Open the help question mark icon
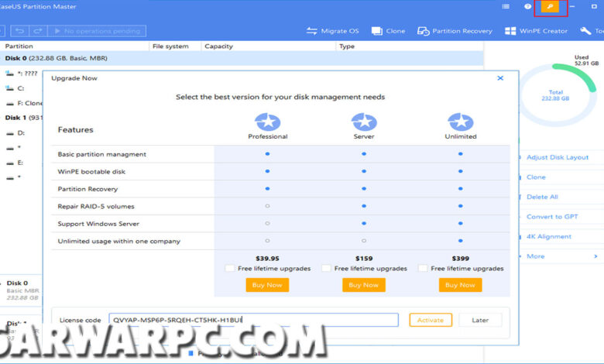604x364 pixels. (x=528, y=6)
